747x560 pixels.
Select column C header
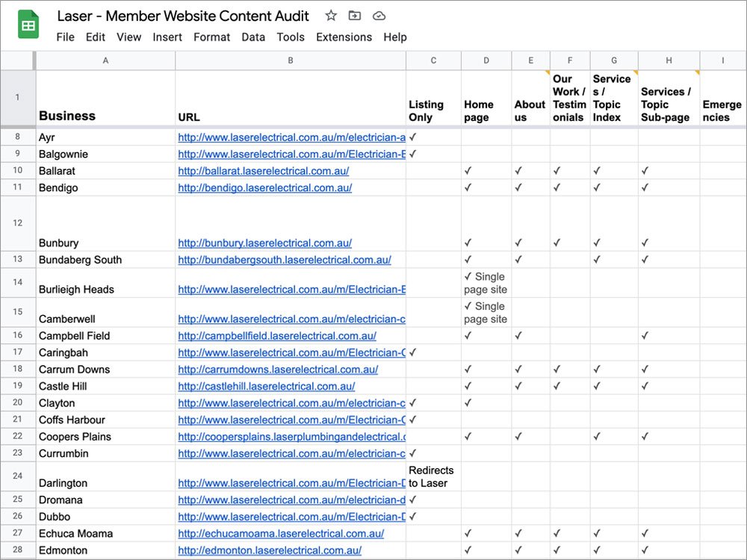coord(433,60)
